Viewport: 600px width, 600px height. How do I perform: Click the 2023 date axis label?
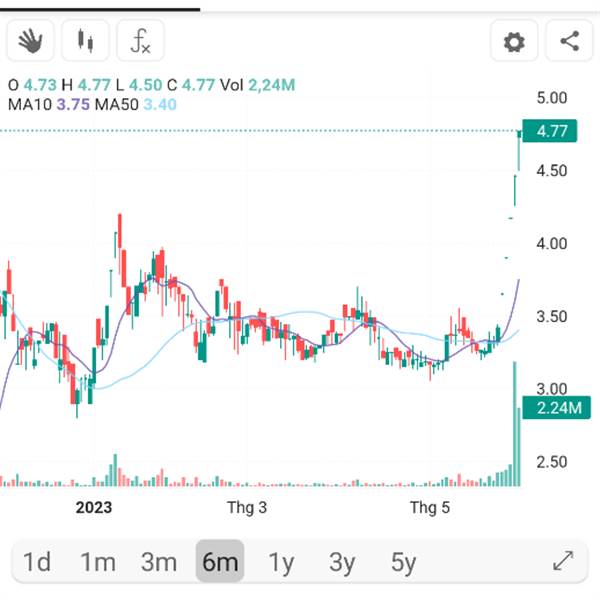click(94, 507)
